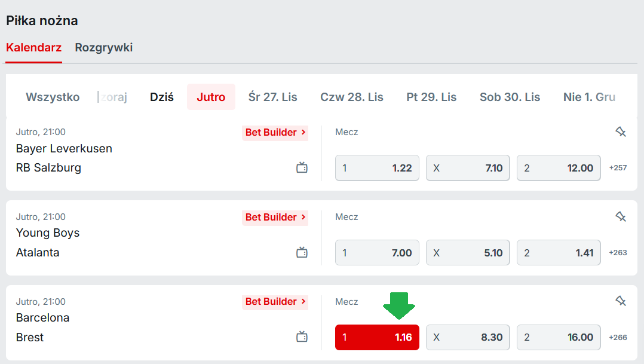Screen dimensions: 644x364
Task: Select draw odds 5.10 for Young Boys match
Action: (468, 253)
